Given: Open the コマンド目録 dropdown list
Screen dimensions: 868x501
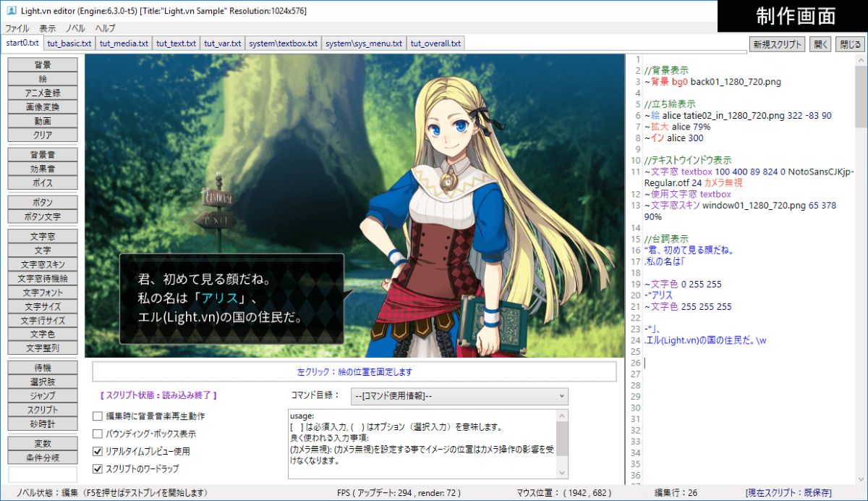Looking at the screenshot, I should pyautogui.click(x=459, y=396).
